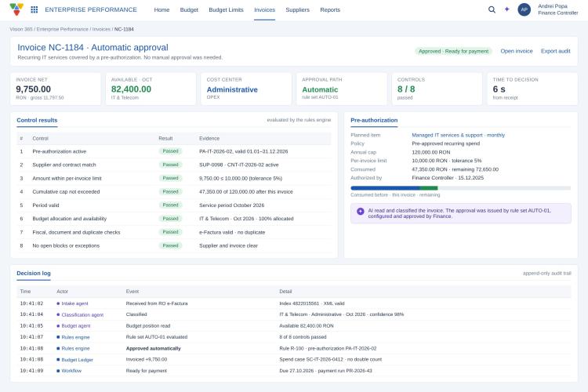This screenshot has height=392, width=588.
Task: Click the Evidence column header
Action: [x=209, y=139]
